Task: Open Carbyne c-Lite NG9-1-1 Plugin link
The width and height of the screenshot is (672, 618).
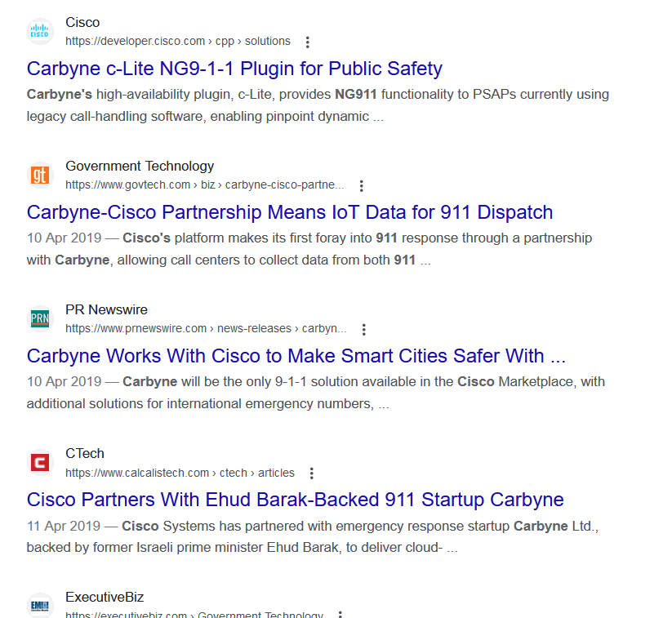Action: [x=234, y=69]
